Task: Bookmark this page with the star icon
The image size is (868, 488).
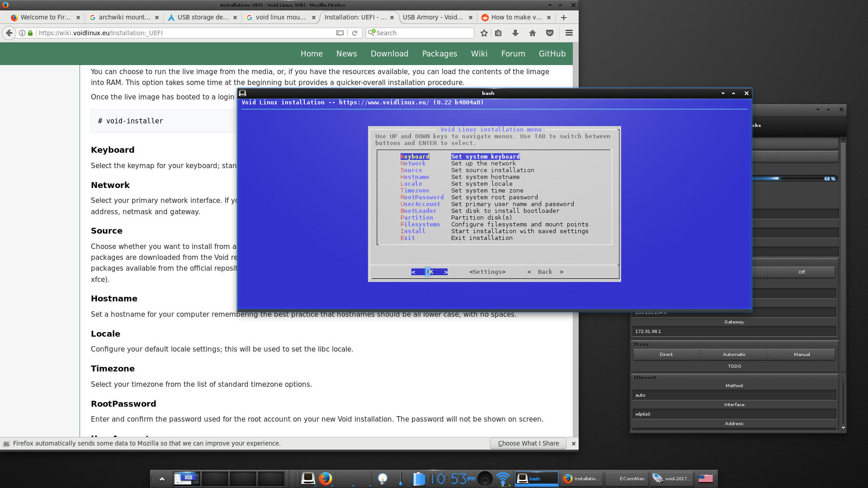Action: (x=484, y=33)
